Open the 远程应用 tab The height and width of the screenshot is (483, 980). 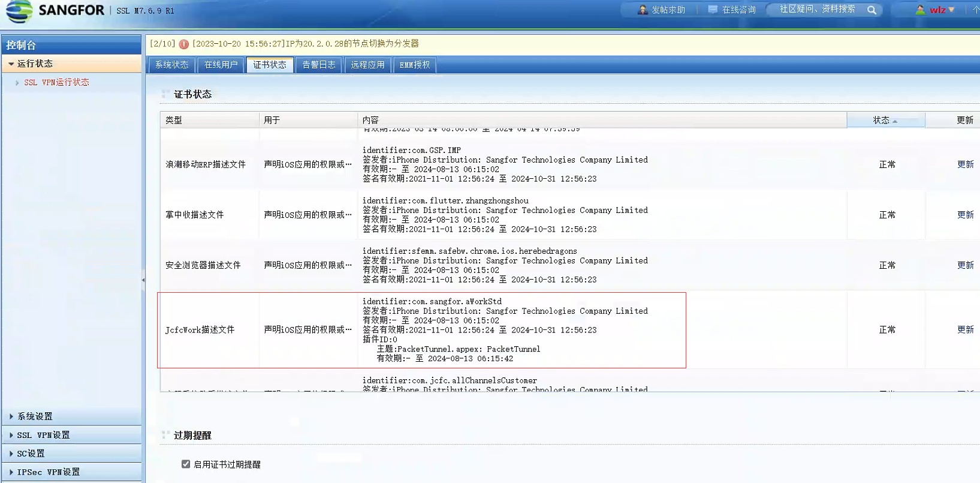(x=368, y=65)
